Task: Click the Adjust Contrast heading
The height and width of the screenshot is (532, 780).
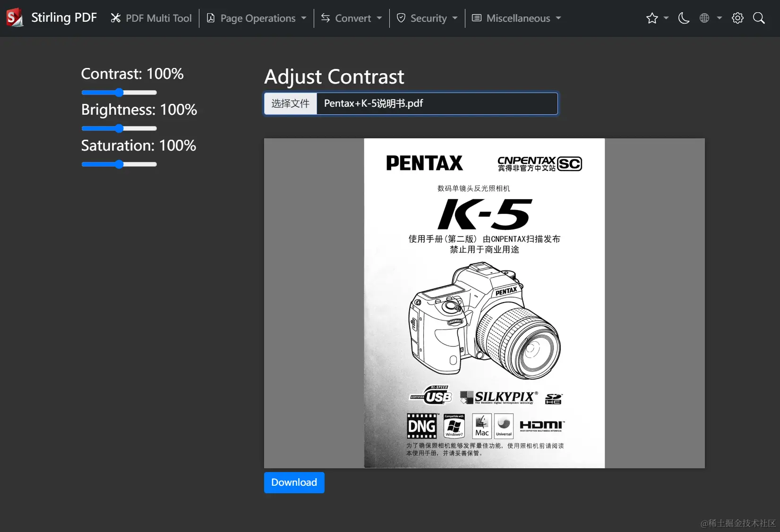Action: (x=334, y=76)
